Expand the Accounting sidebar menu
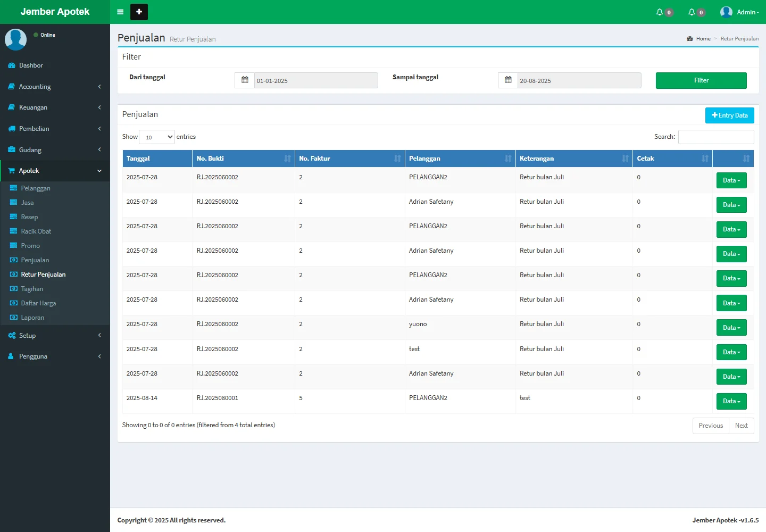This screenshot has width=766, height=532. [x=55, y=86]
